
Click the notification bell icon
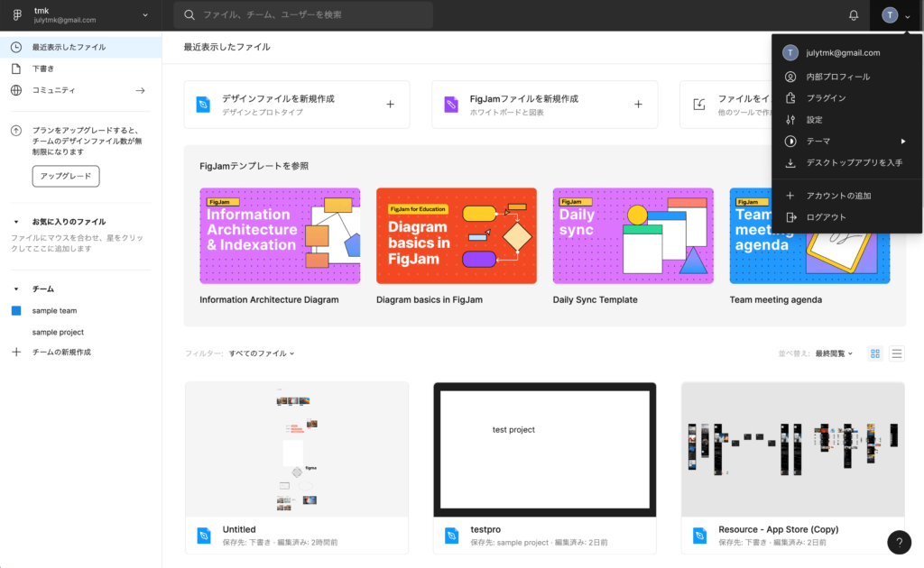coord(854,15)
